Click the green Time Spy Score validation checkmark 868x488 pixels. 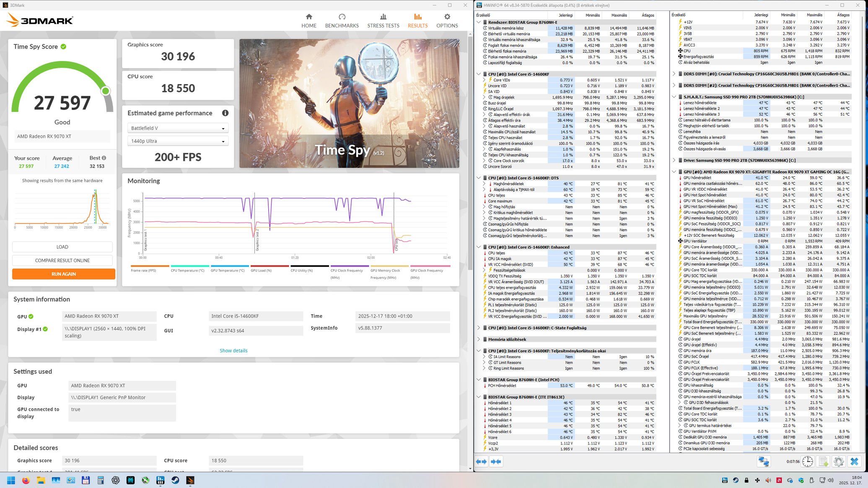click(x=63, y=46)
